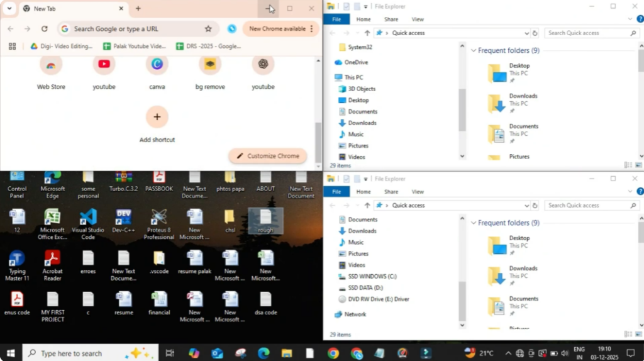Open the Chrome three-dot menu
The image size is (644, 361).
tap(312, 29)
